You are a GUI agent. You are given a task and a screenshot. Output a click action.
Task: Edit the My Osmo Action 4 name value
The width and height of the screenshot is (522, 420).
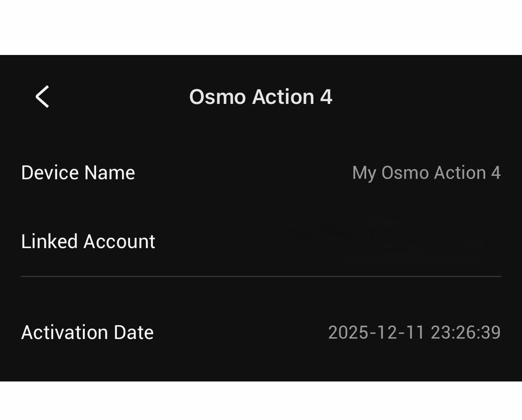click(x=426, y=173)
